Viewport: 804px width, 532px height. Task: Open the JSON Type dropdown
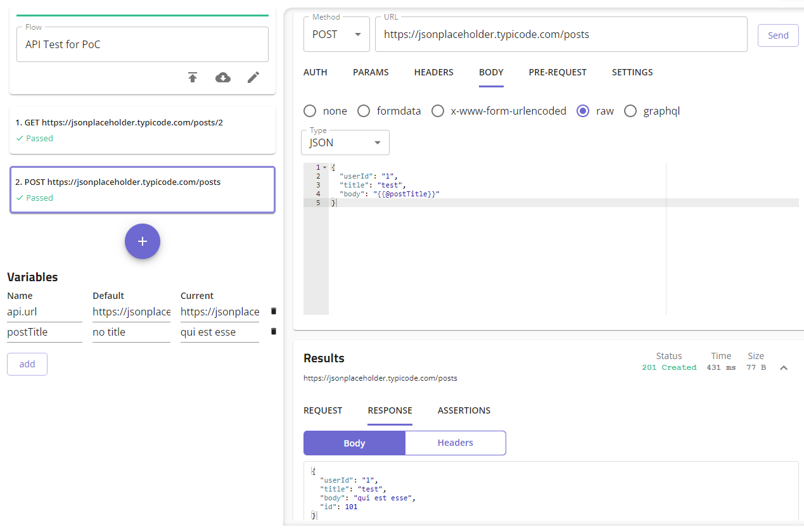coord(345,142)
